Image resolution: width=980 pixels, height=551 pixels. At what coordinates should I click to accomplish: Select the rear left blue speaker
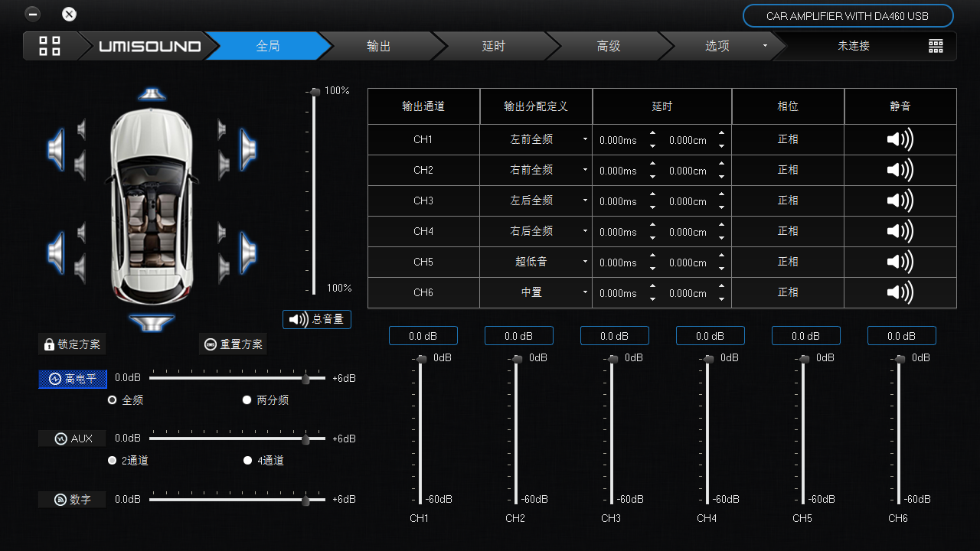point(56,253)
